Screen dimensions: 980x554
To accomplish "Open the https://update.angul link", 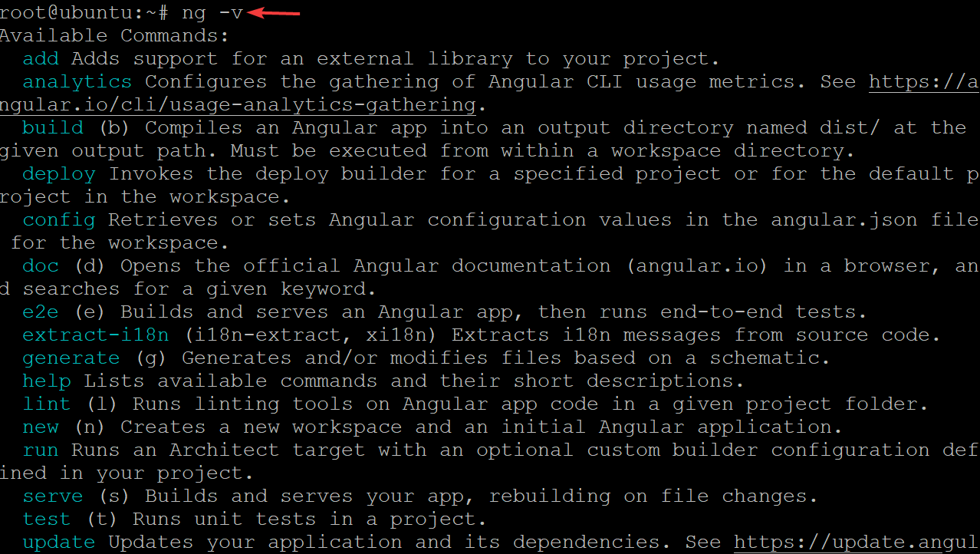I will tap(857, 542).
